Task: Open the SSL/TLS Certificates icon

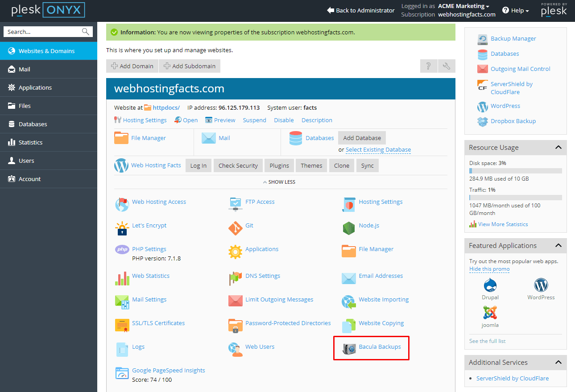Action: [x=122, y=326]
